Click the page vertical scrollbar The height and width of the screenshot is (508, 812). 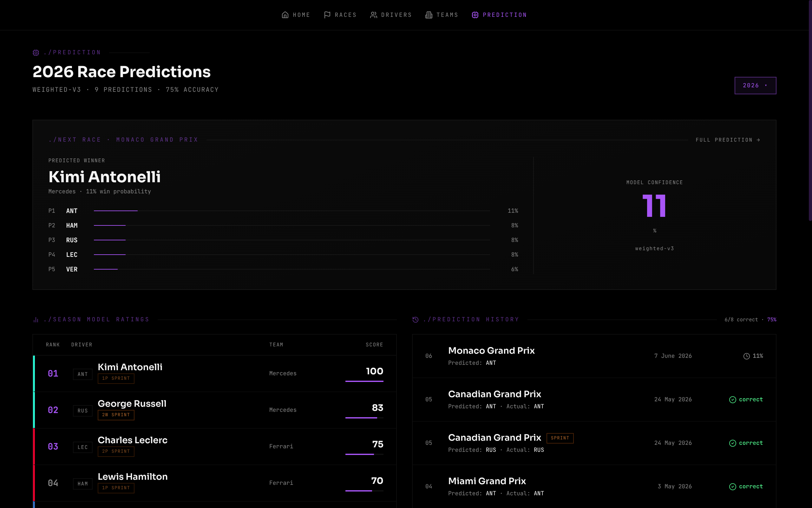[x=810, y=110]
